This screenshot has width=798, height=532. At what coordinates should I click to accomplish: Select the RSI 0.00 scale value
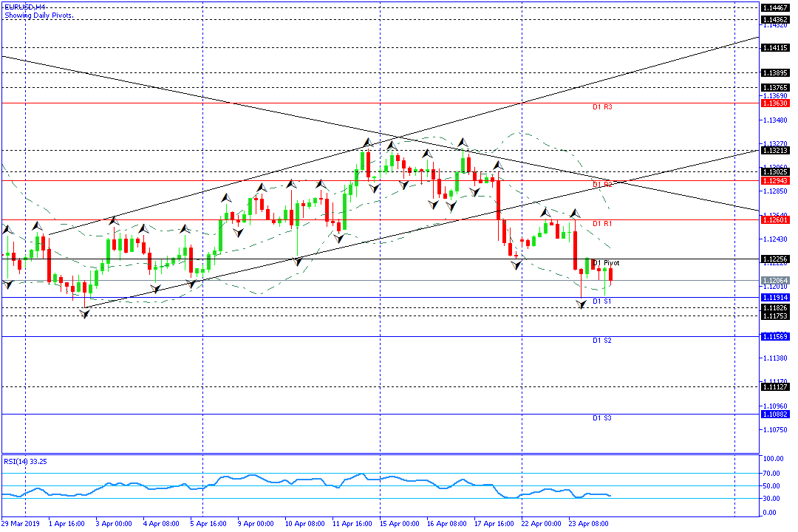pyautogui.click(x=770, y=513)
